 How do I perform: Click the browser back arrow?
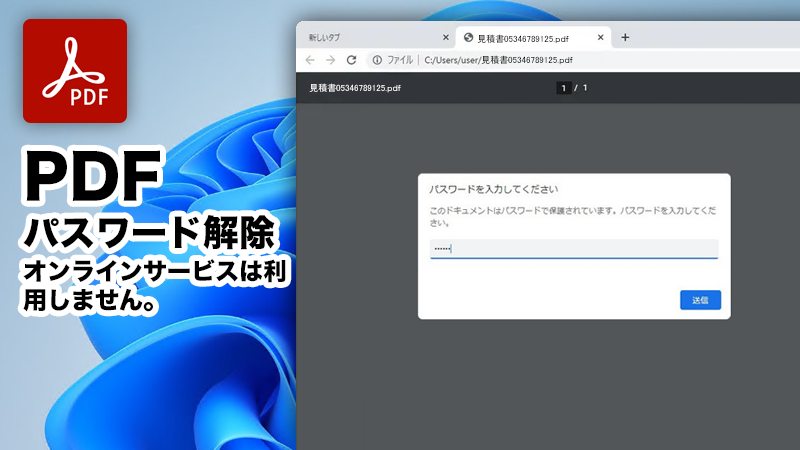point(310,60)
